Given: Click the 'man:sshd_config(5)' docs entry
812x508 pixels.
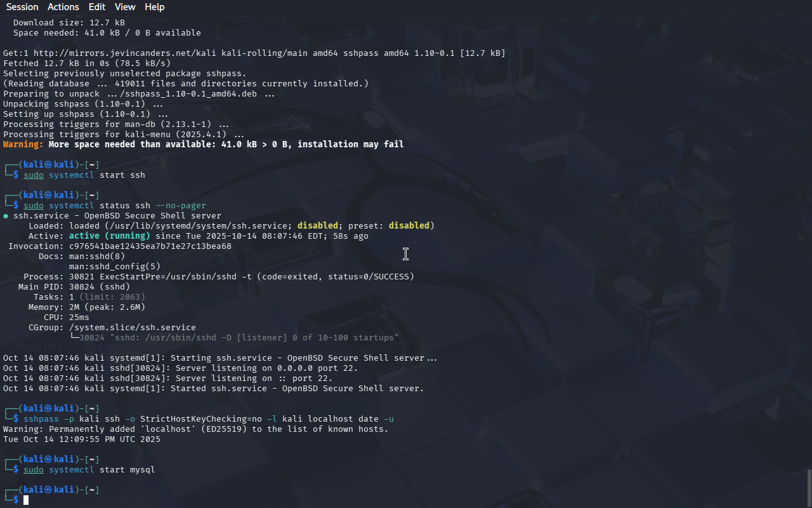Looking at the screenshot, I should point(115,267).
